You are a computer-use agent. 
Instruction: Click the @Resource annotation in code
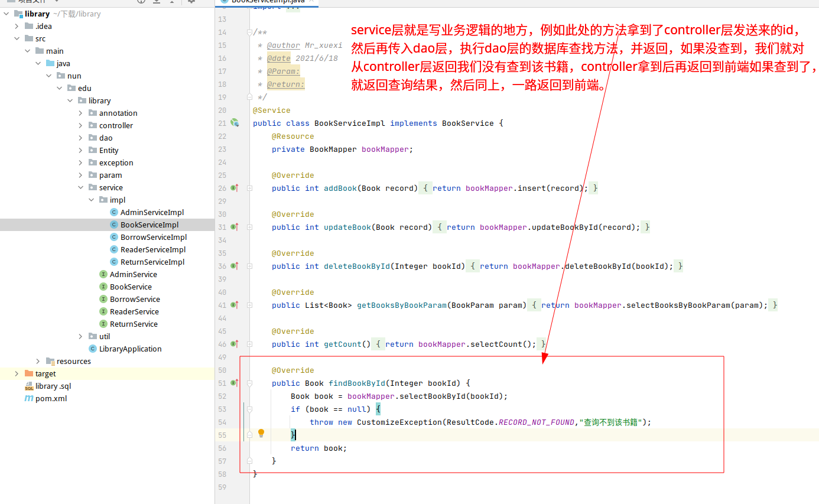pyautogui.click(x=293, y=136)
